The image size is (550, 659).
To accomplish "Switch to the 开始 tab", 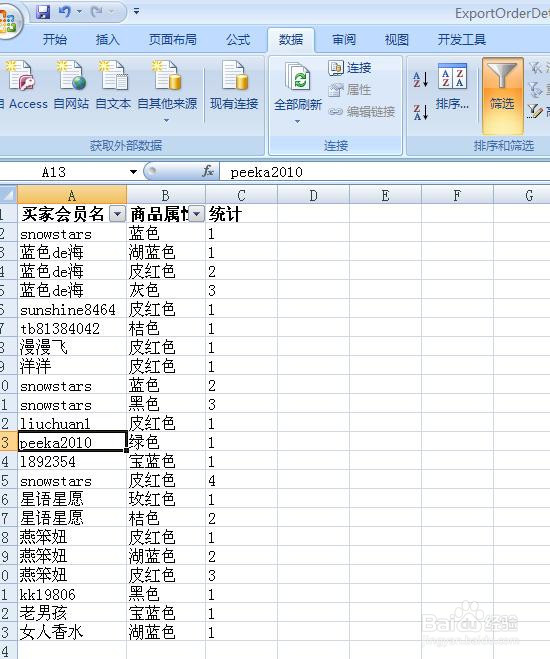I will point(55,40).
